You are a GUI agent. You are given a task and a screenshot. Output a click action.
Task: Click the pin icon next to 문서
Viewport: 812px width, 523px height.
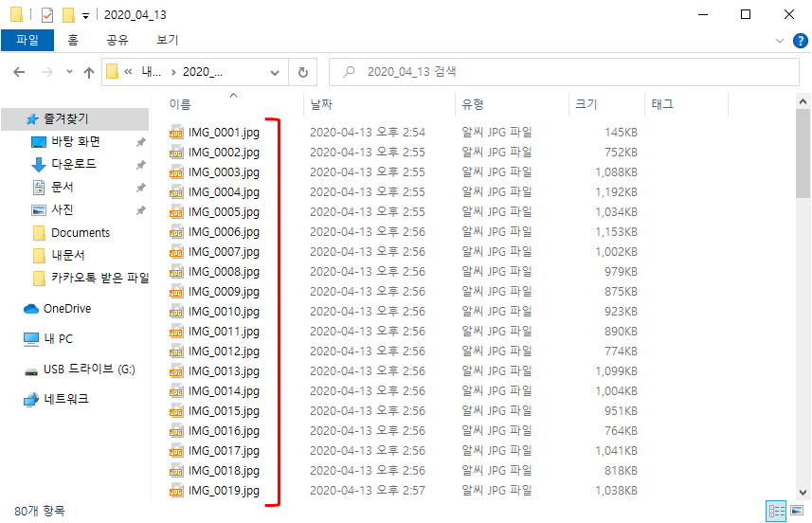click(140, 188)
